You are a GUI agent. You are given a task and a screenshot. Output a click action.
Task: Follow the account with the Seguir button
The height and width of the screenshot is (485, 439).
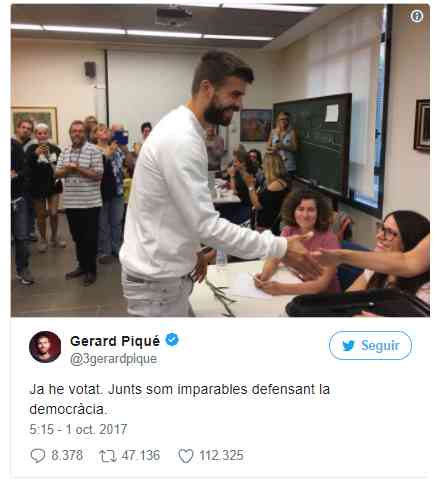coord(370,345)
